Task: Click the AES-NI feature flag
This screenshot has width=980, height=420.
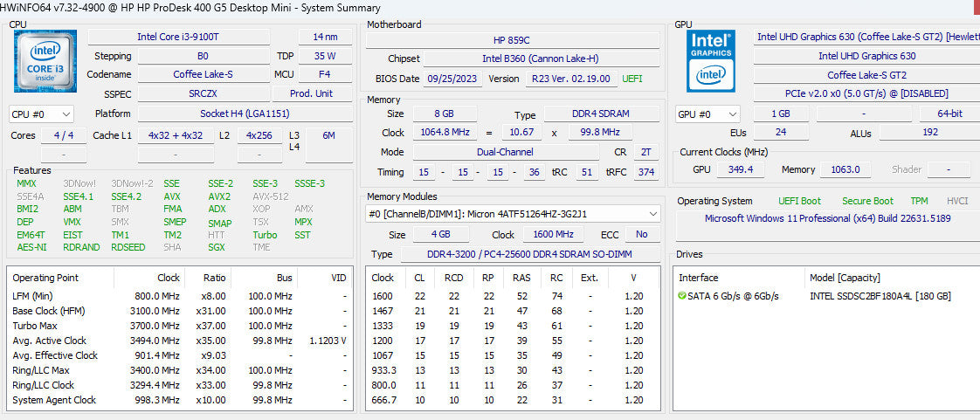Action: 31,247
